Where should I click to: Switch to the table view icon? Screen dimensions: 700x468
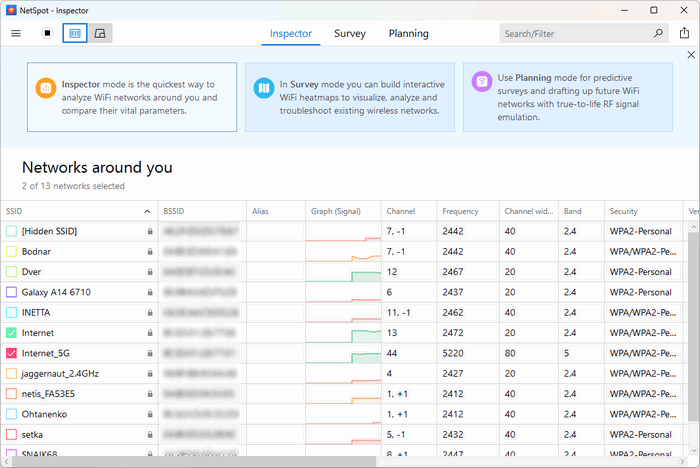click(x=74, y=33)
